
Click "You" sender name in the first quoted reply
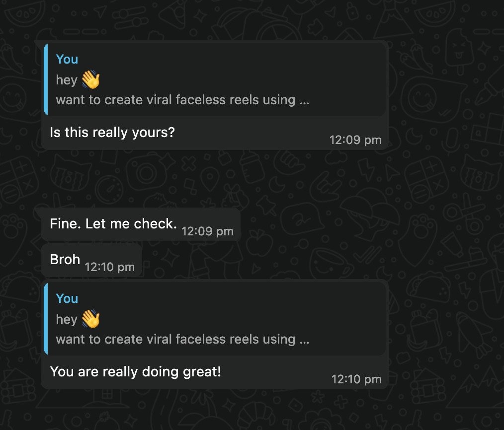(67, 59)
